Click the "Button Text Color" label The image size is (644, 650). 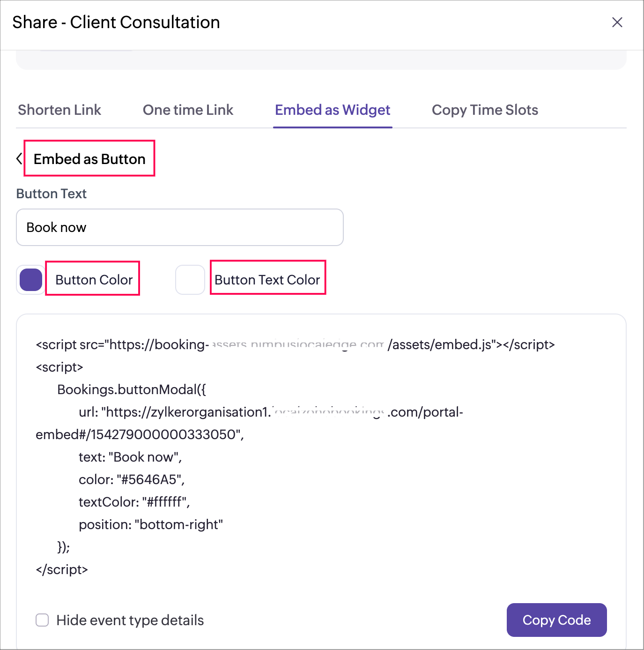pyautogui.click(x=267, y=280)
